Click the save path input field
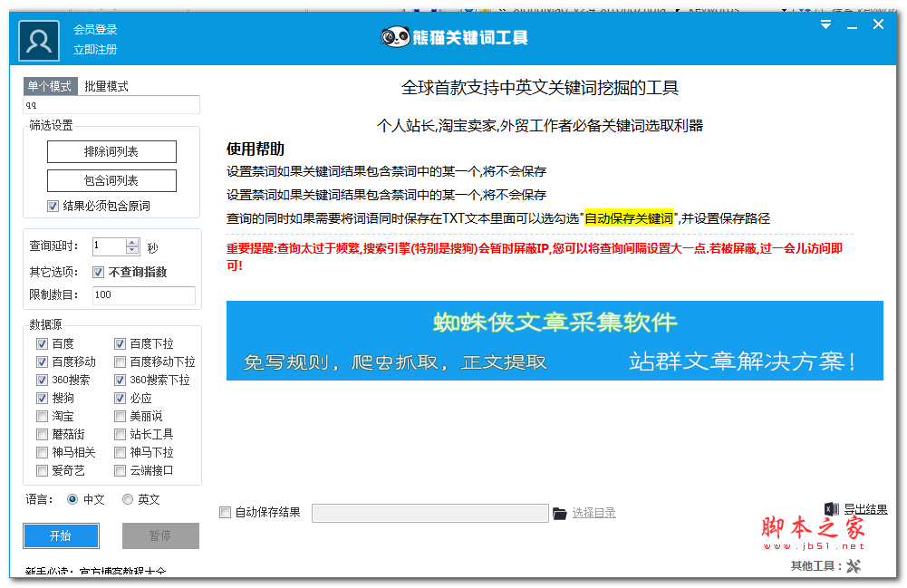 tap(429, 513)
